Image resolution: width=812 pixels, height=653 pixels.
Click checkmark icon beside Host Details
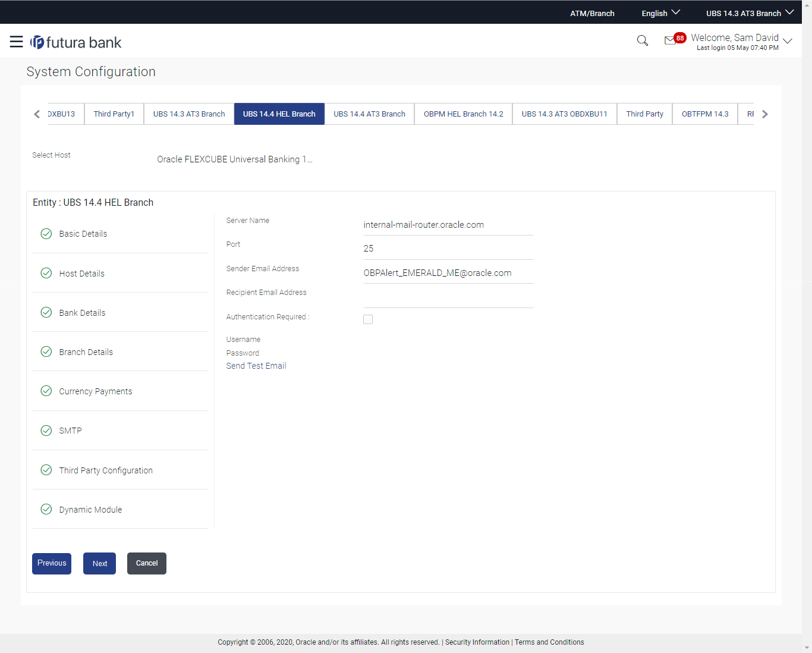46,273
